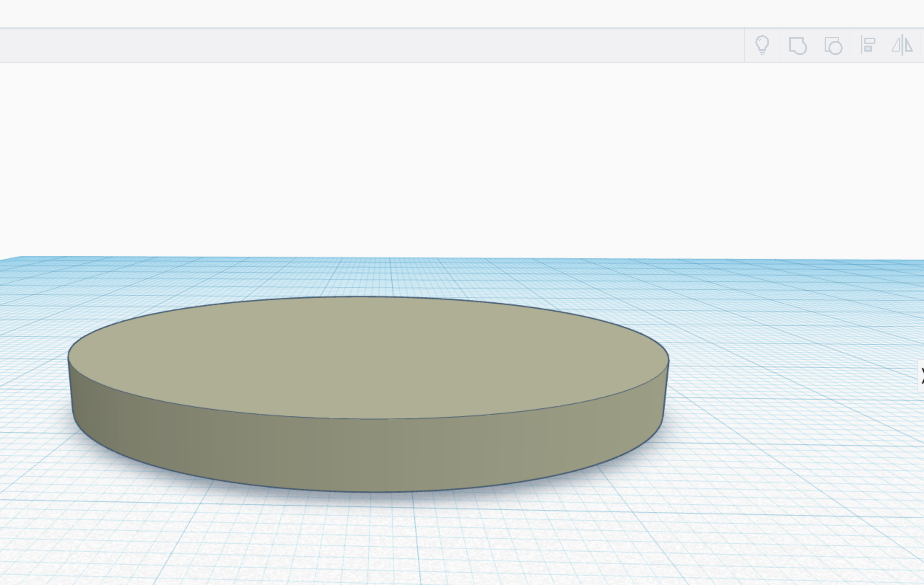Expand the collapsed side panel arrow
This screenshot has height=585, width=924.
pos(921,376)
